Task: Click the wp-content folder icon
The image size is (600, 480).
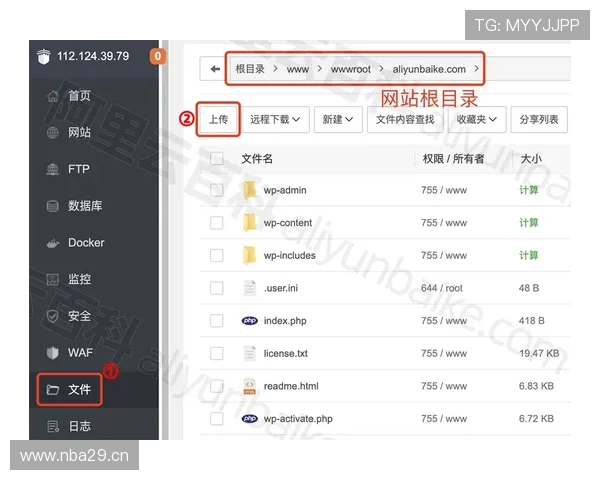Action: (249, 222)
